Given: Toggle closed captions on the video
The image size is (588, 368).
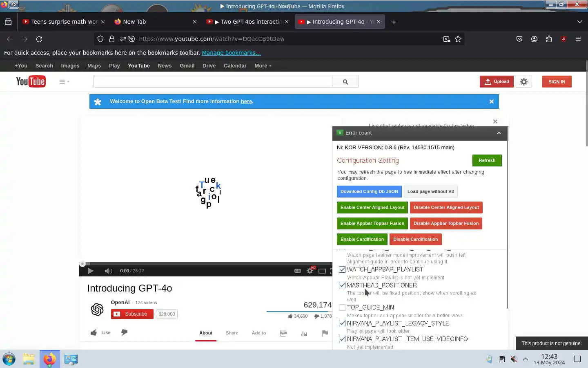Looking at the screenshot, I should pyautogui.click(x=298, y=271).
